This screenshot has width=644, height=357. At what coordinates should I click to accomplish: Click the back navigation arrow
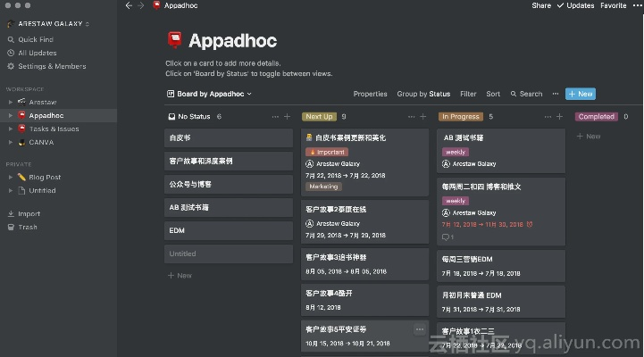tap(129, 5)
